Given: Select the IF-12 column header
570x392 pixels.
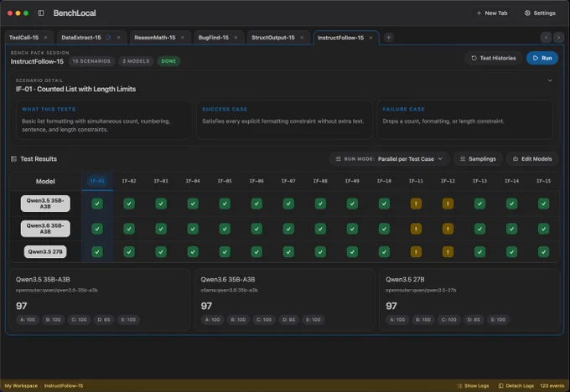Looking at the screenshot, I should 448,181.
